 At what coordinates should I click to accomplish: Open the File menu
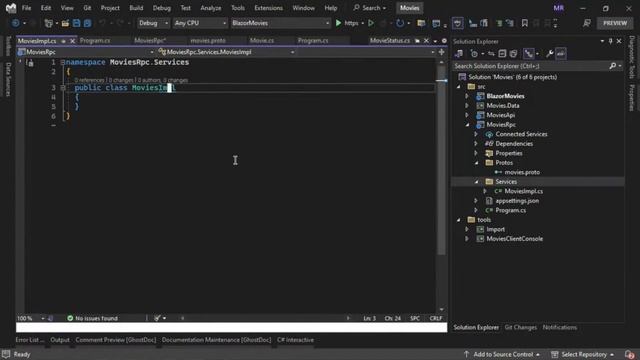pyautogui.click(x=27, y=8)
